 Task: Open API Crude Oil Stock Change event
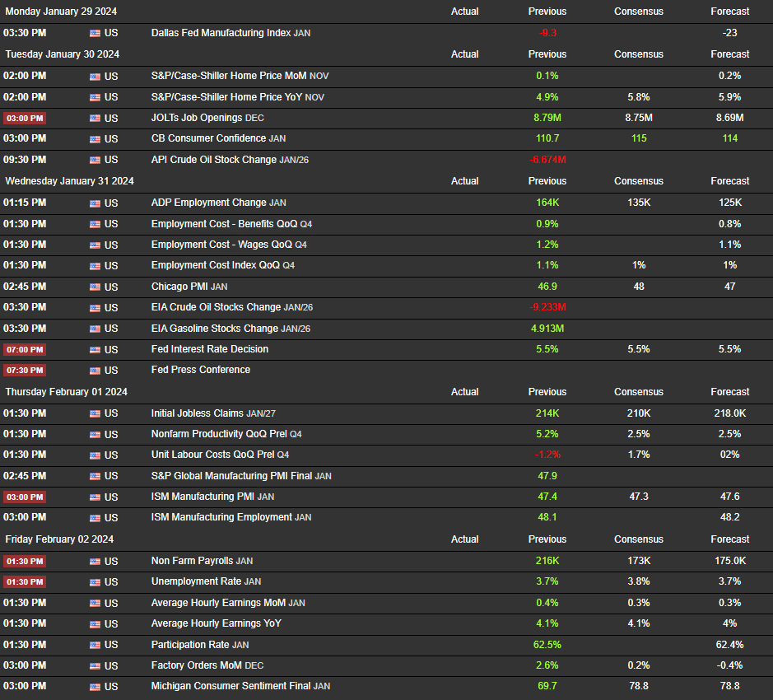click(230, 160)
